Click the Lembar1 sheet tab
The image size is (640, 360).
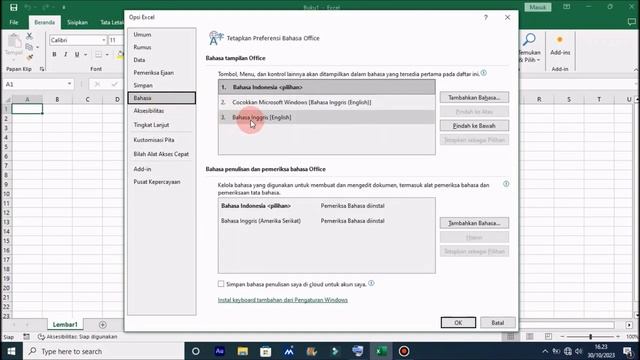pos(65,324)
